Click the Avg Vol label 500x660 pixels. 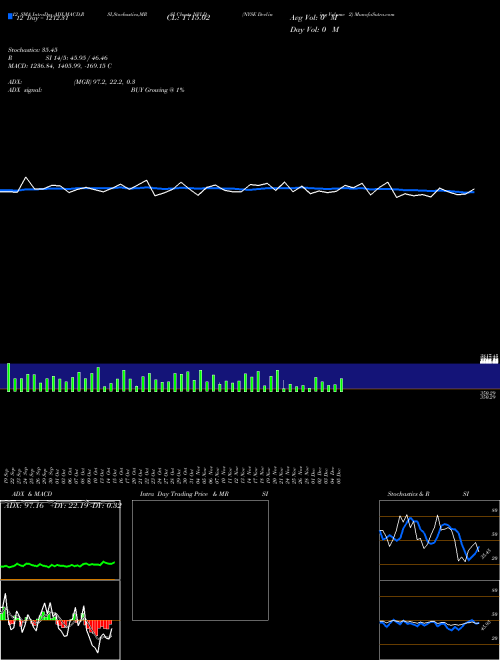tap(314, 18)
